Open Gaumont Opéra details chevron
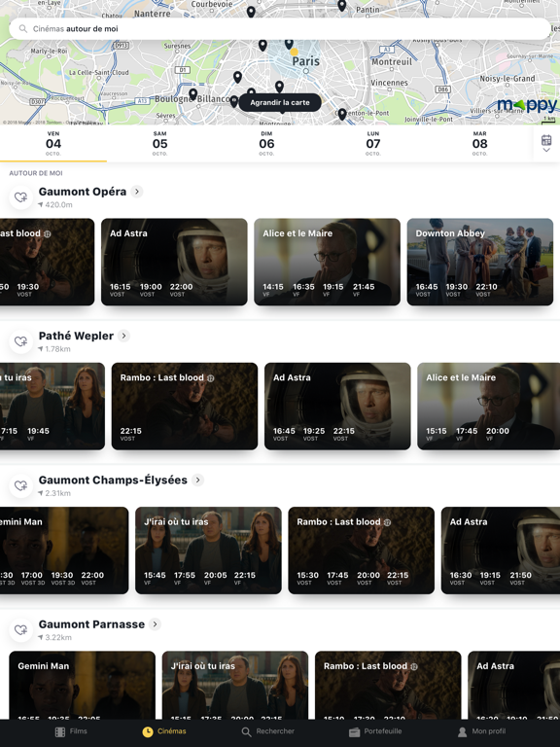Image resolution: width=560 pixels, height=747 pixels. tap(137, 192)
